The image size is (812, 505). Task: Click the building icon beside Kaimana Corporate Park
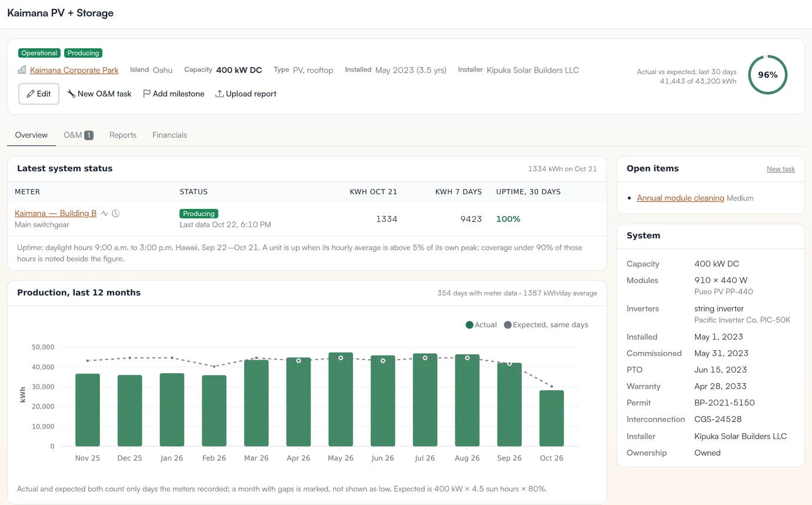click(22, 70)
